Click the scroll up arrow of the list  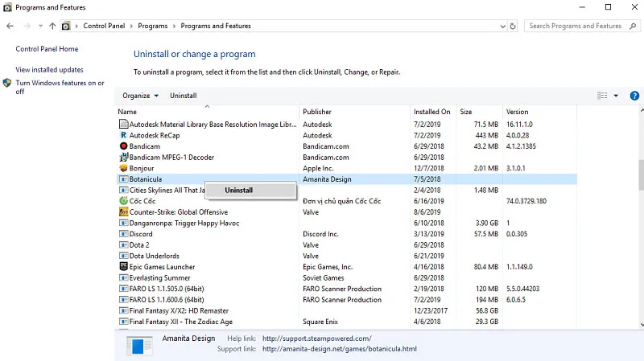642,111
